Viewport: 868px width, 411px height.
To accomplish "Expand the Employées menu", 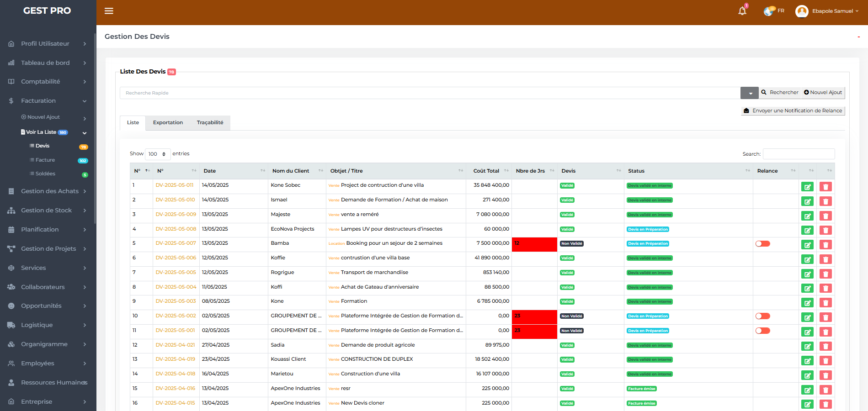I will (x=48, y=364).
